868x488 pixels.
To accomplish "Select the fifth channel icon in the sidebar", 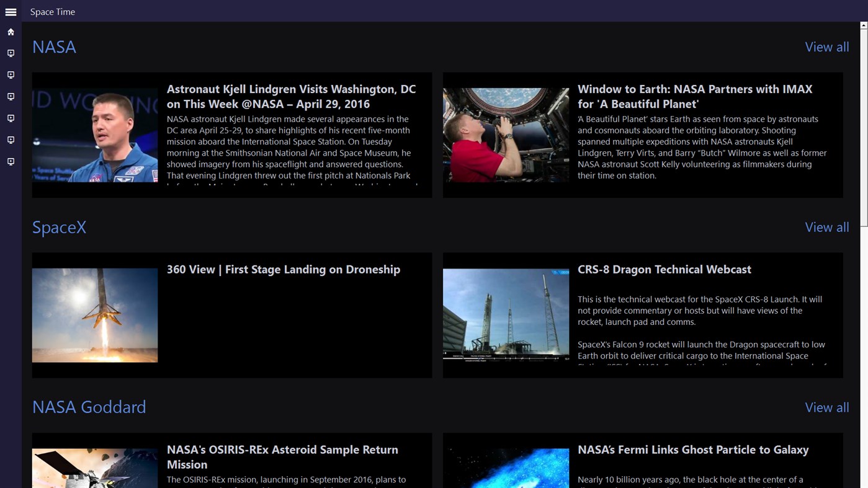I will point(11,140).
